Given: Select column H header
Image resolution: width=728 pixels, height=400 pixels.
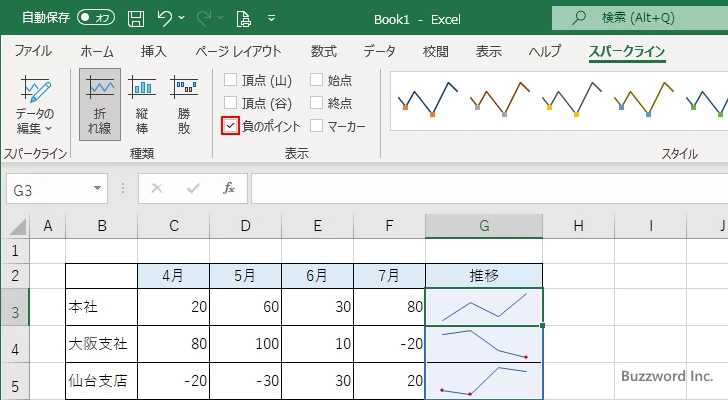Looking at the screenshot, I should click(x=578, y=226).
